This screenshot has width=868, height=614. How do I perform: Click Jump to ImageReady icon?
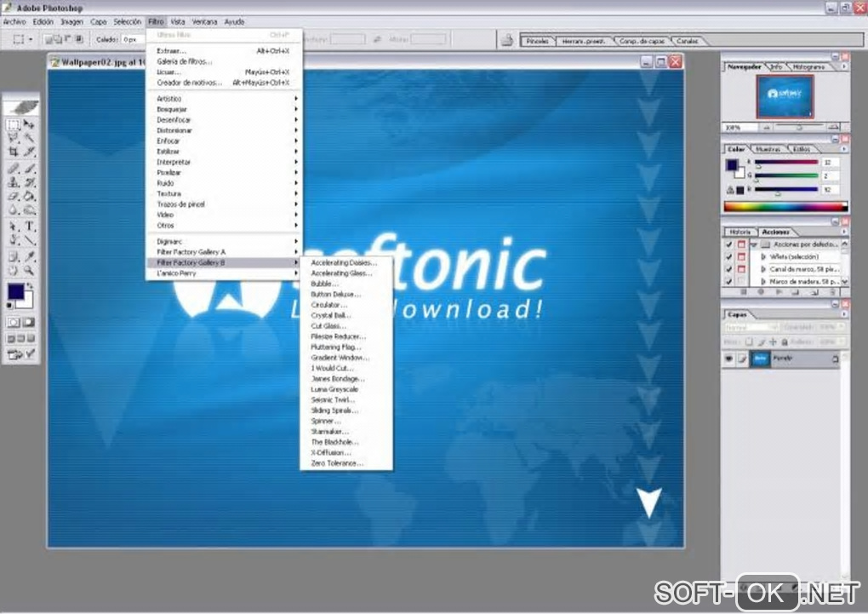pyautogui.click(x=21, y=353)
